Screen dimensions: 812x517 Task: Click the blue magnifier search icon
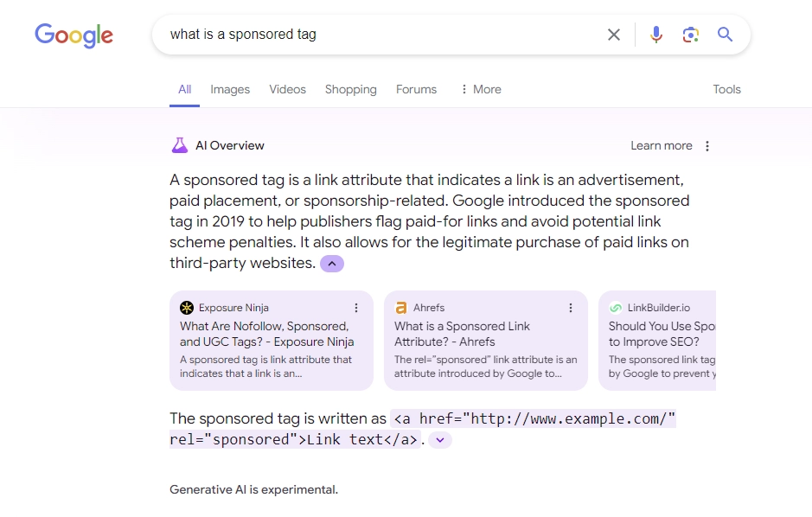click(x=725, y=35)
